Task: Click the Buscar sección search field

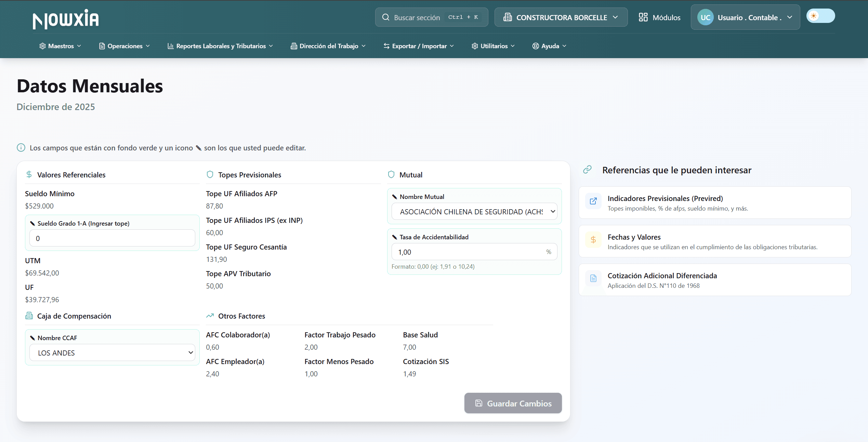Action: click(x=432, y=17)
